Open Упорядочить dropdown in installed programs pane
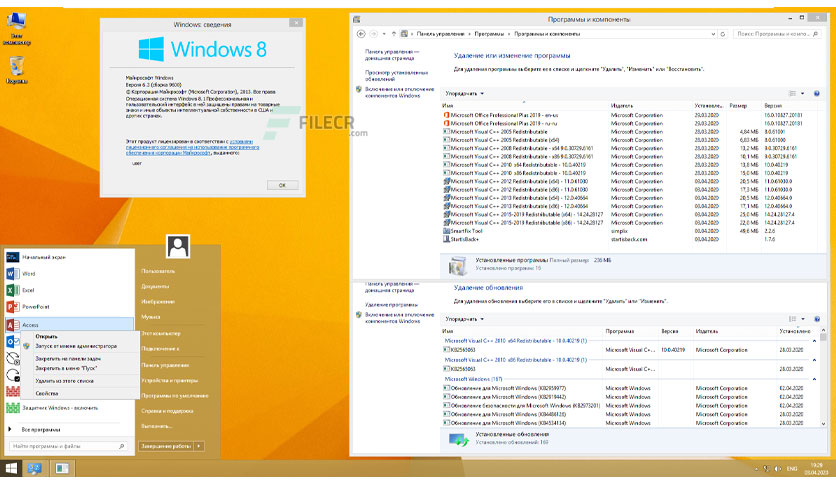836x484 pixels. point(464,93)
